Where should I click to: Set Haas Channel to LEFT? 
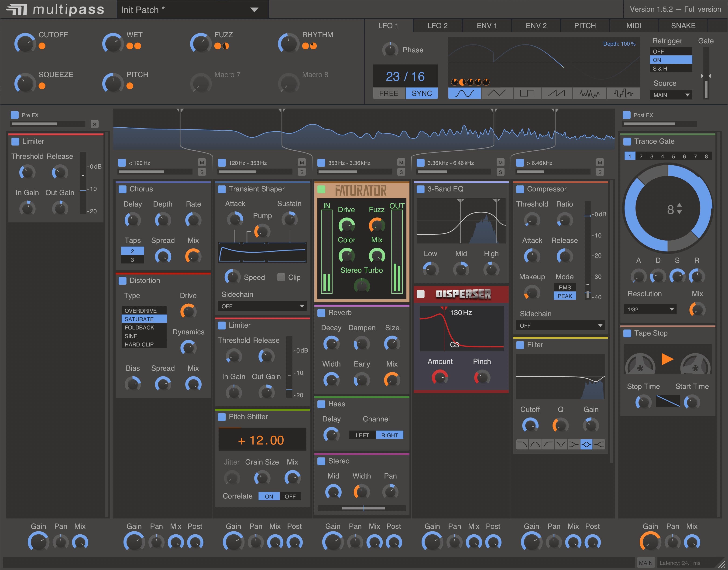pyautogui.click(x=362, y=435)
